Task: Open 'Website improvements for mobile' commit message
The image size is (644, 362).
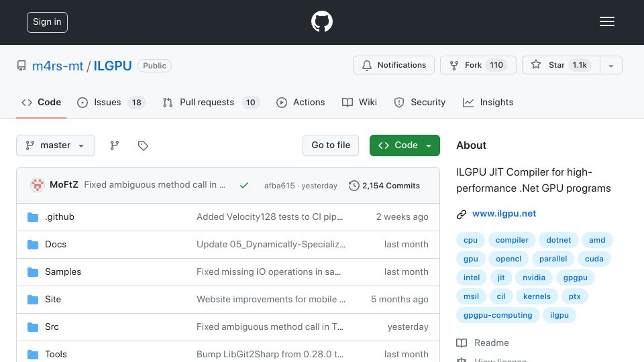Action: 270,299
